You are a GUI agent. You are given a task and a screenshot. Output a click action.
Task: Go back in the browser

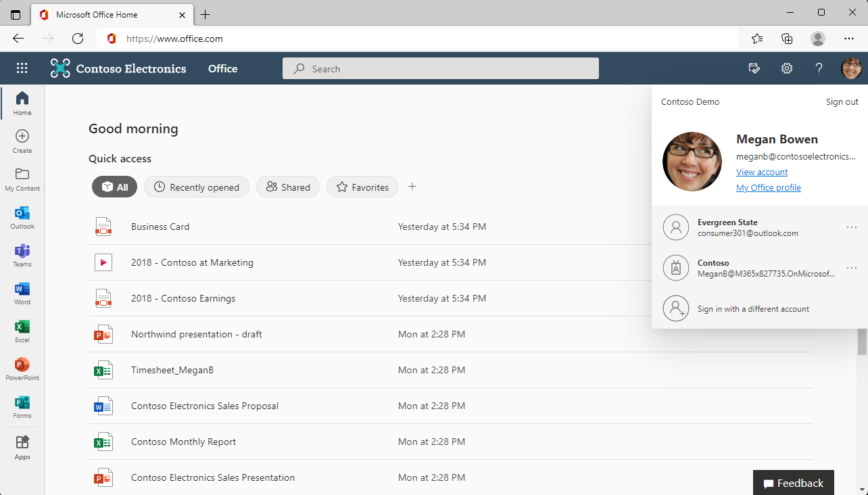pos(18,39)
